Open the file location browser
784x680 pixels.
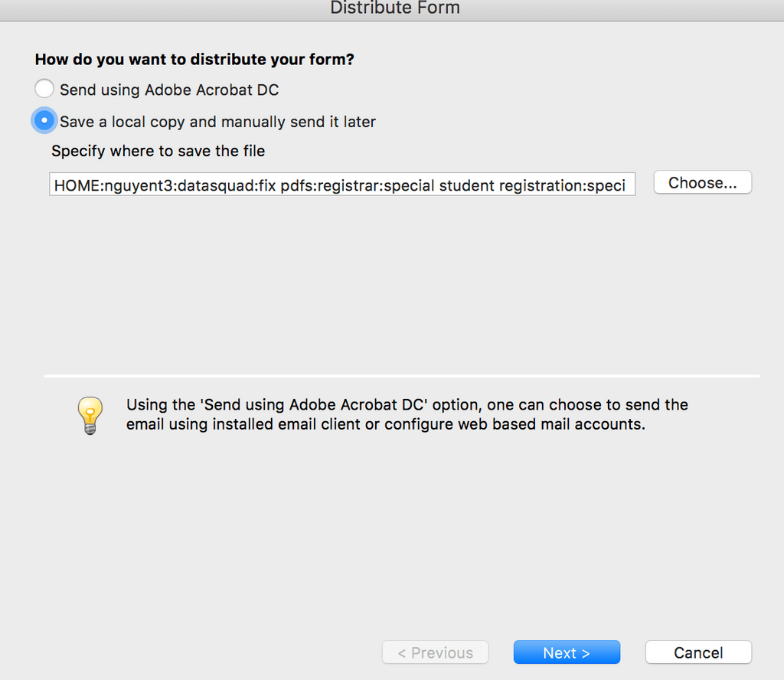702,182
